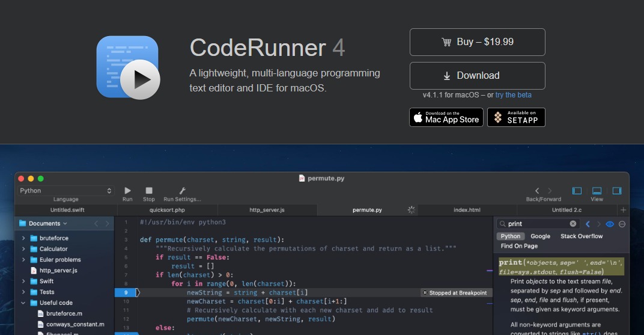The width and height of the screenshot is (644, 335).
Task: Add a new tab with plus icon
Action: click(623, 210)
